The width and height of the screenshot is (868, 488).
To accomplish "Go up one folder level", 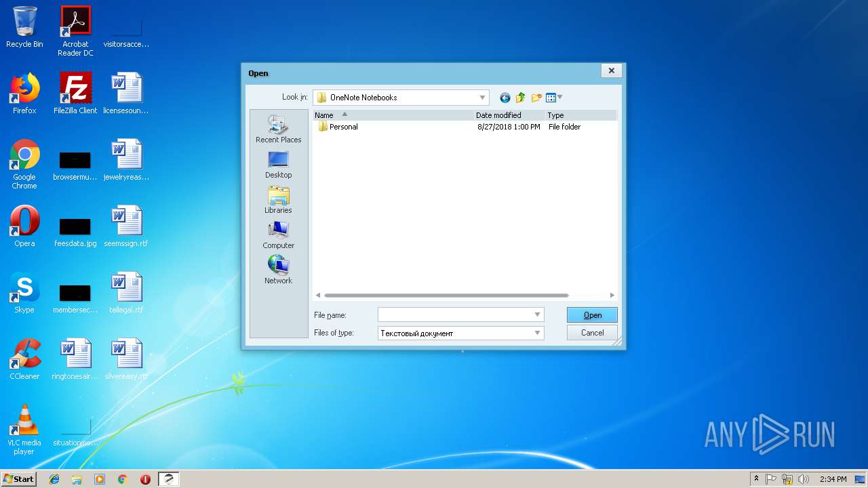I will pyautogui.click(x=520, y=98).
